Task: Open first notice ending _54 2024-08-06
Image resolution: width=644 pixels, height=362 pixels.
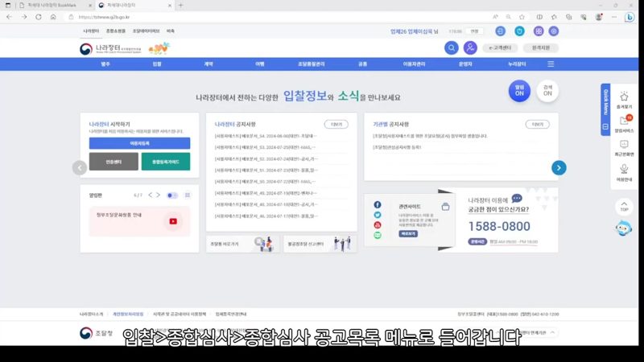Action: (266, 136)
